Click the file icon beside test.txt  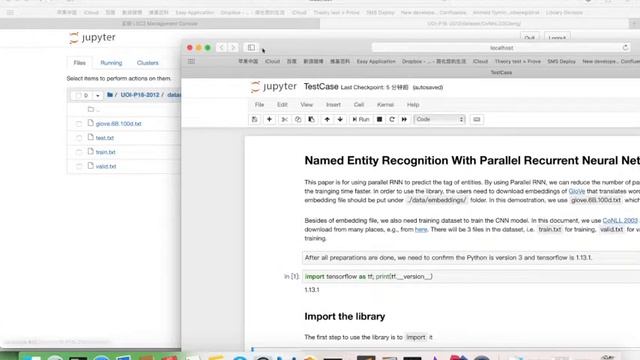(x=91, y=137)
